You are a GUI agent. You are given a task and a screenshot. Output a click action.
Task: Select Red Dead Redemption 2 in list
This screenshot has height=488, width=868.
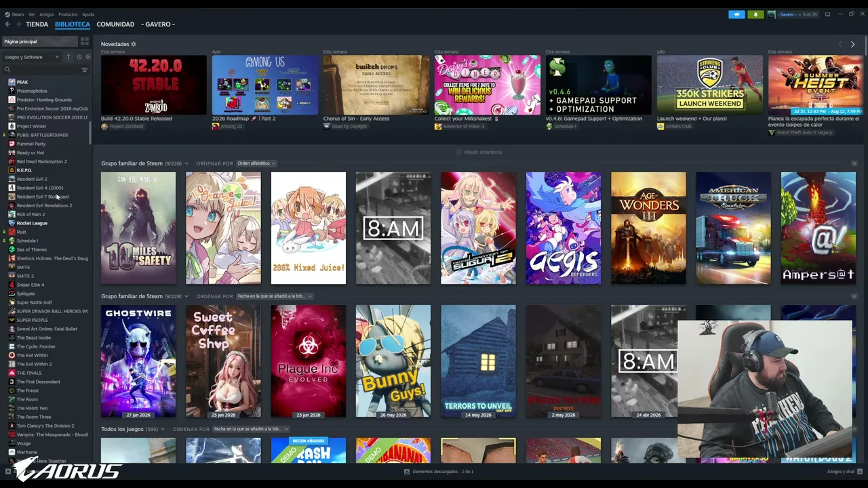click(x=42, y=161)
